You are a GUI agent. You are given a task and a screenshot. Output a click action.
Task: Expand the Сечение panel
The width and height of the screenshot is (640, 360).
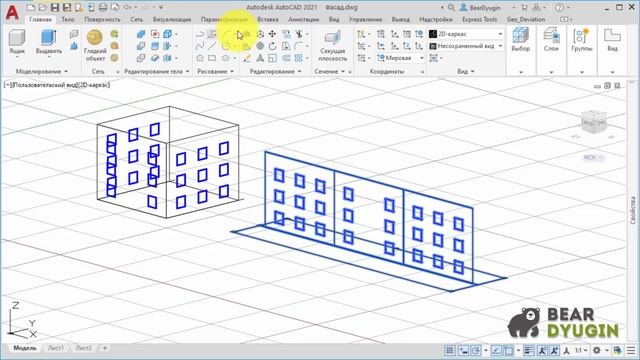click(329, 71)
